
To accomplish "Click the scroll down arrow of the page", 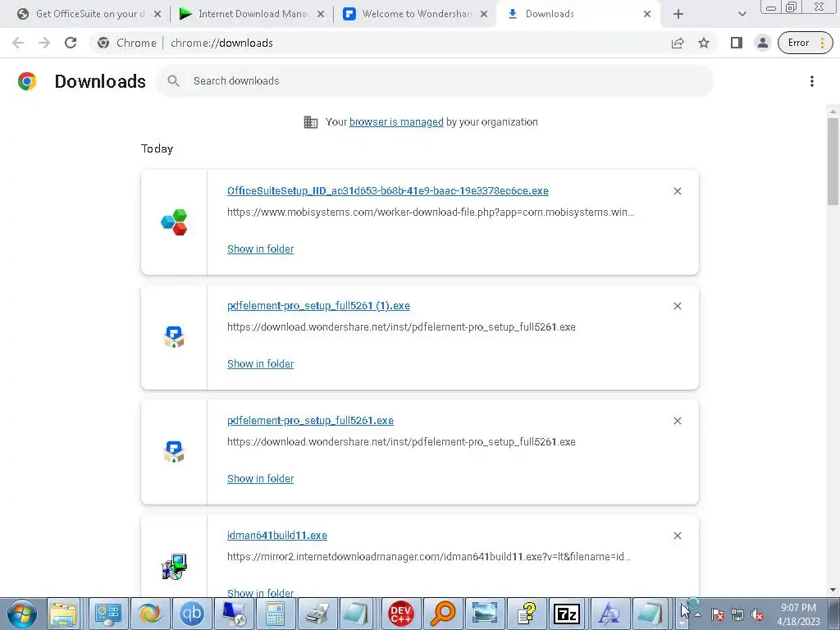I will click(x=833, y=590).
